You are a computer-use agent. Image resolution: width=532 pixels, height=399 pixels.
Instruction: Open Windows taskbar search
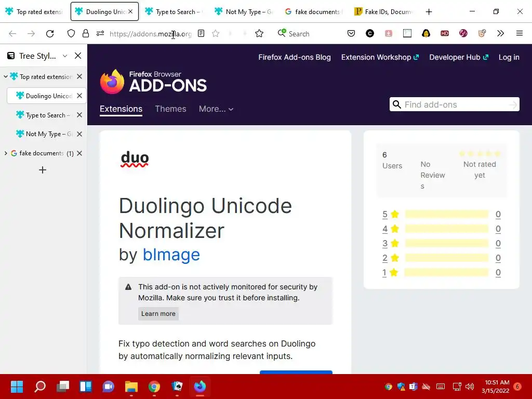tap(40, 387)
